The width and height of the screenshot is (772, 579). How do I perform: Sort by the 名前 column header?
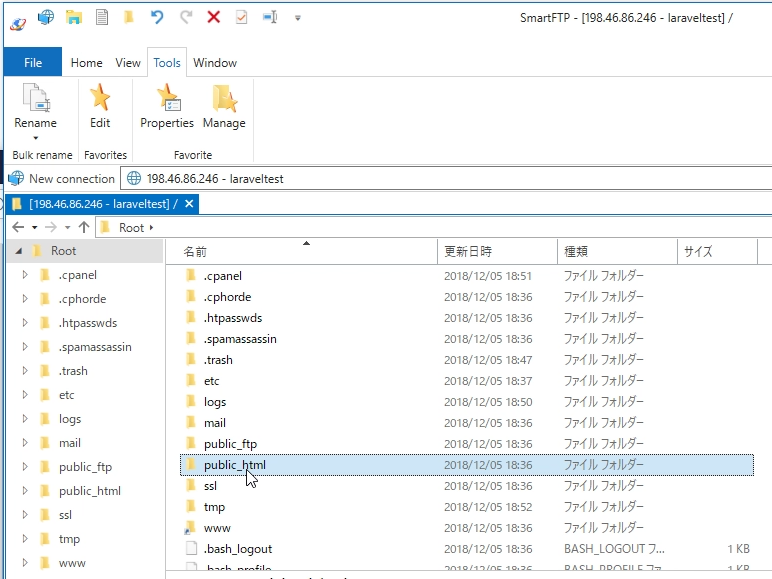click(x=301, y=252)
